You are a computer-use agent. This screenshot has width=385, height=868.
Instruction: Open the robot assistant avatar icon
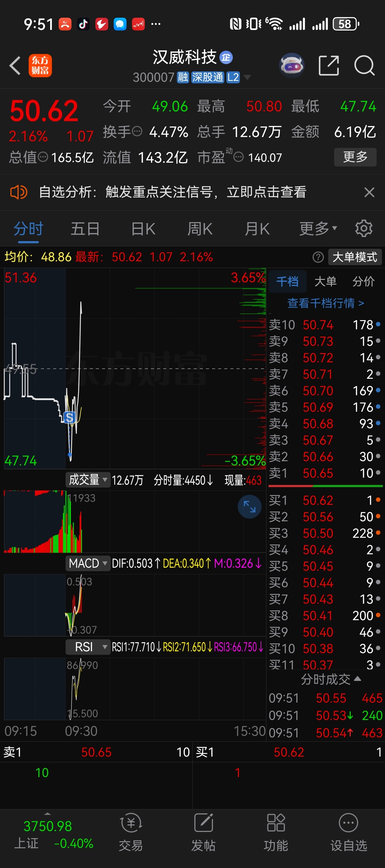point(292,65)
